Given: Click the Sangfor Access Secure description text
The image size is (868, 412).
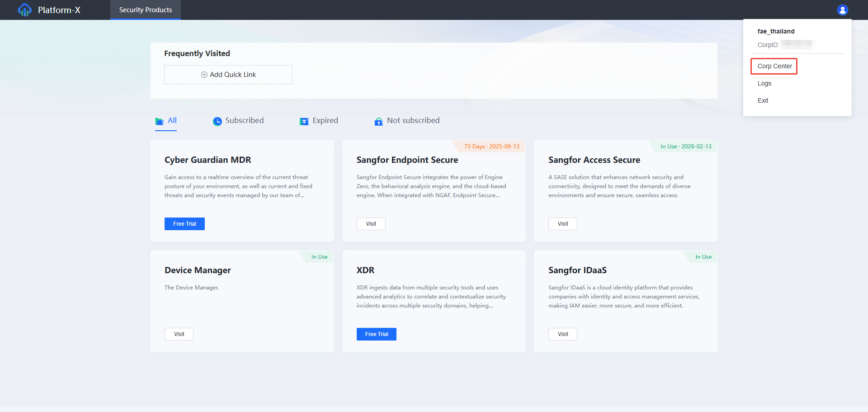Looking at the screenshot, I should pyautogui.click(x=619, y=186).
